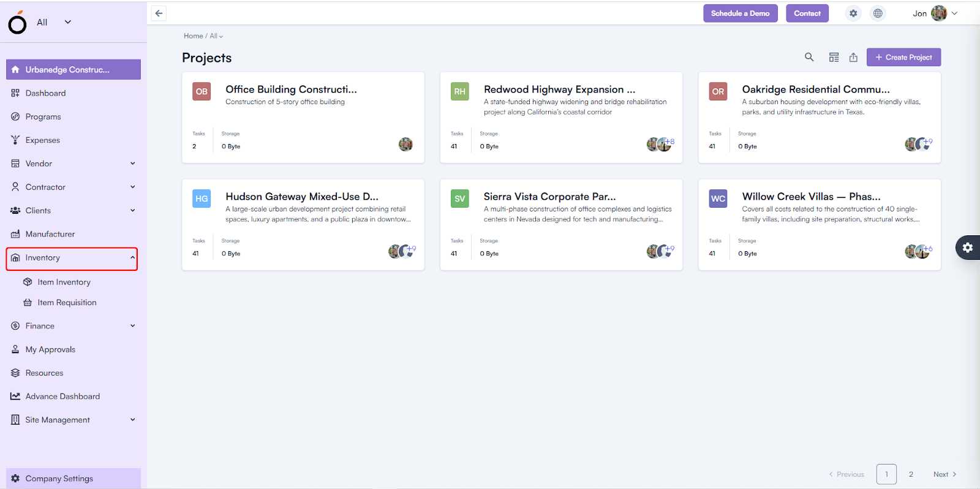Open the Expenses sidebar item
Screen dimensions: 980x489
42,140
